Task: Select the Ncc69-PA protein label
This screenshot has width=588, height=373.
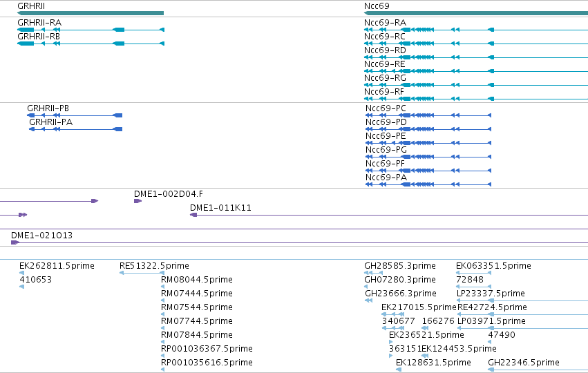Action: [x=386, y=178]
